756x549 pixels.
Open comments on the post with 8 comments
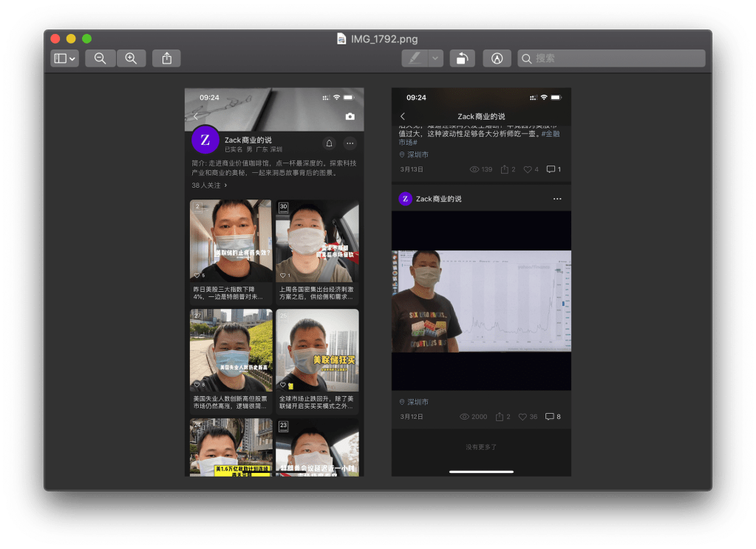[553, 417]
